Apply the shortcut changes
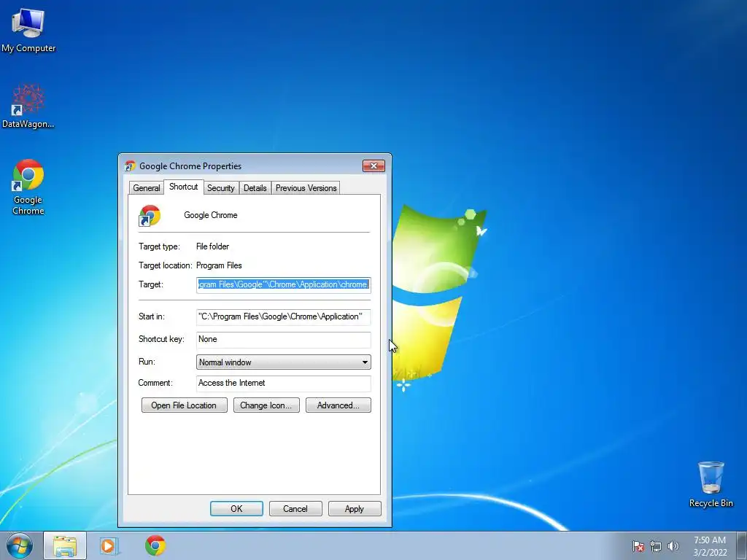The image size is (747, 560). [x=355, y=508]
